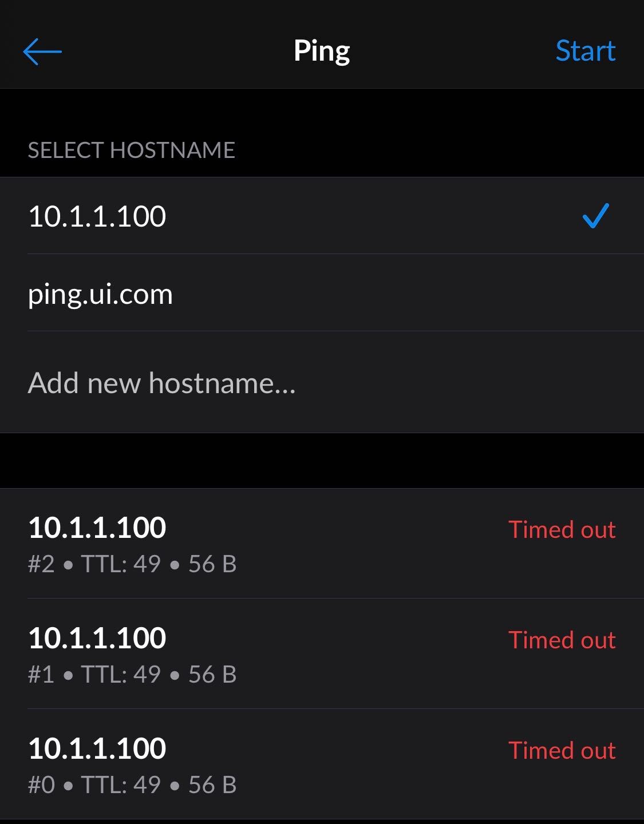Click Timed out status on ping #2
The image size is (644, 824).
click(562, 529)
